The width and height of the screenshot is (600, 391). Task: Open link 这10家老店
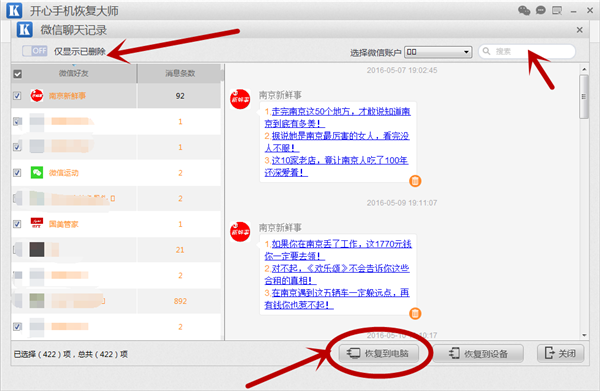point(336,166)
